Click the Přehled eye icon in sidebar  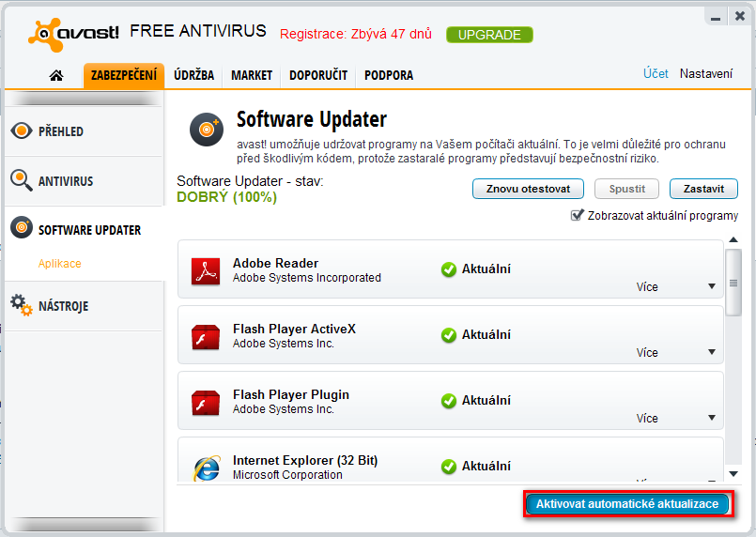pyautogui.click(x=21, y=131)
